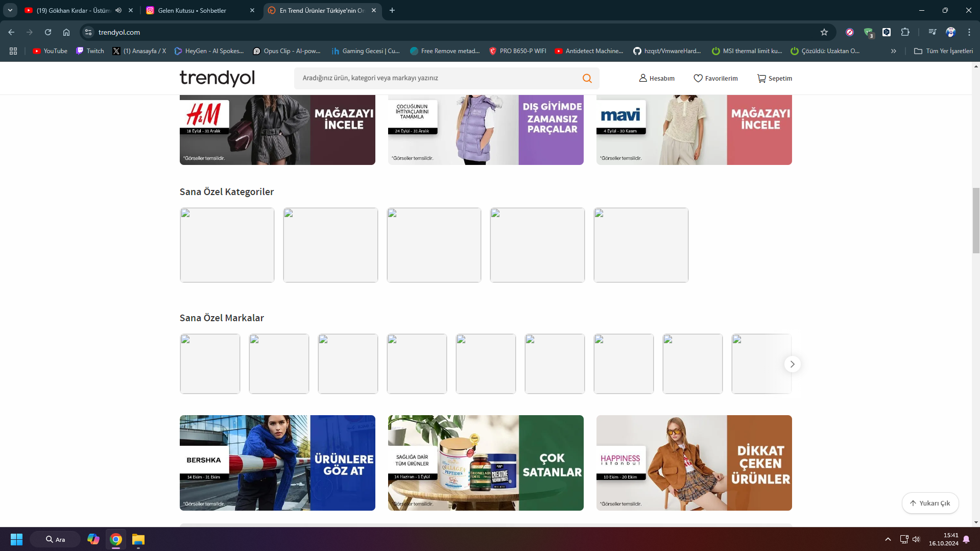Open the Windows Start menu
The height and width of the screenshot is (551, 980).
point(16,539)
